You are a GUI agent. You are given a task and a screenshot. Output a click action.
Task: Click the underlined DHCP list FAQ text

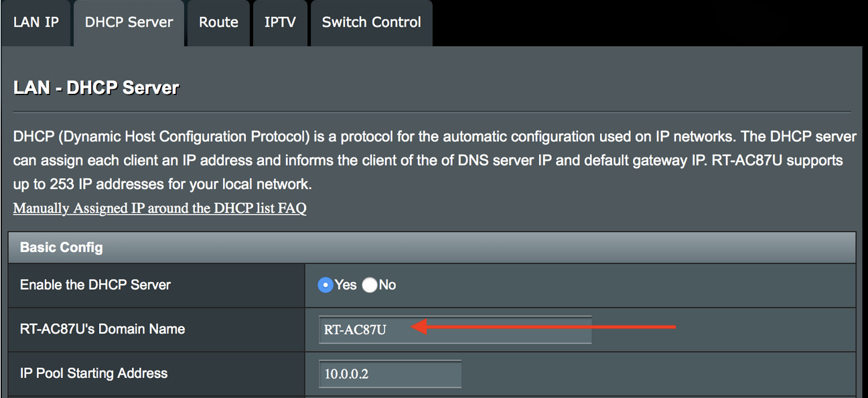(x=159, y=208)
